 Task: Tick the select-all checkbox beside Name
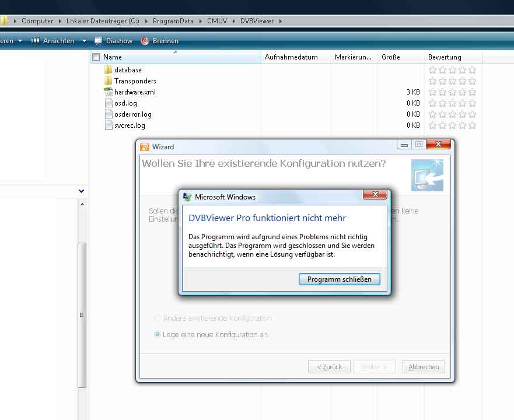[96, 57]
